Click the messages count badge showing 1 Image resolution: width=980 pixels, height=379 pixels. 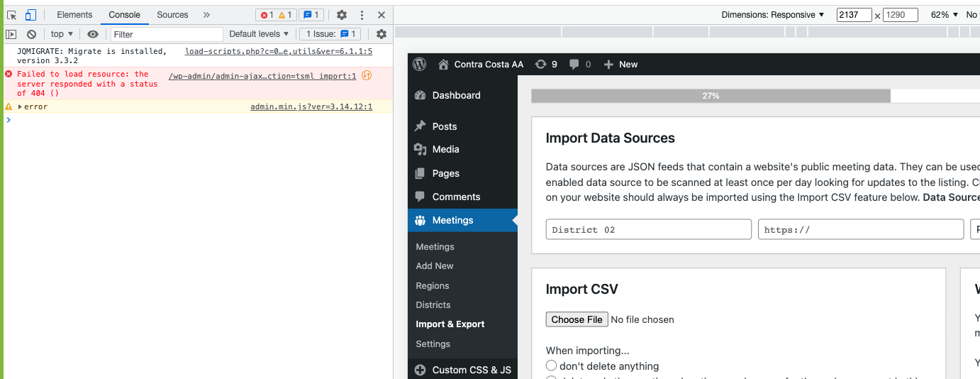311,15
